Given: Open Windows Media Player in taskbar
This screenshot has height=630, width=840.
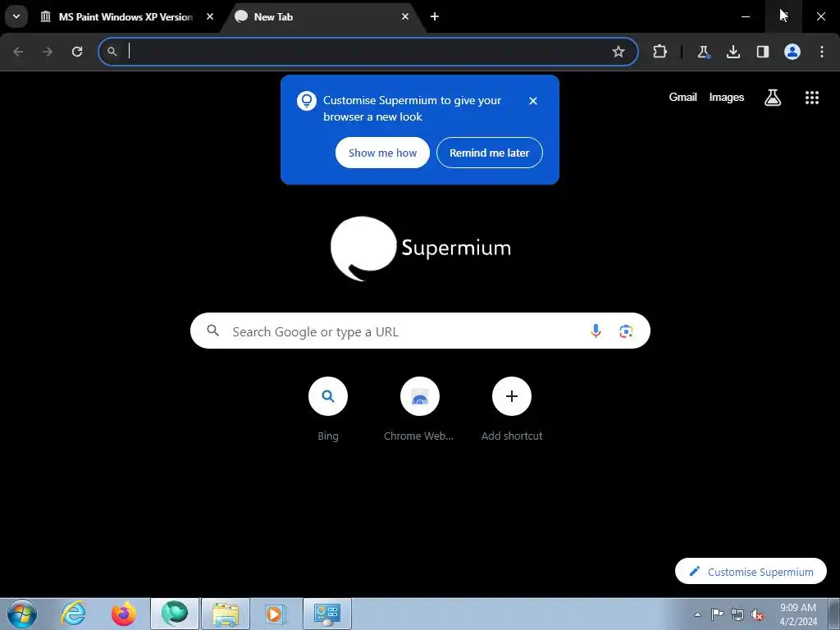Looking at the screenshot, I should coord(276,614).
